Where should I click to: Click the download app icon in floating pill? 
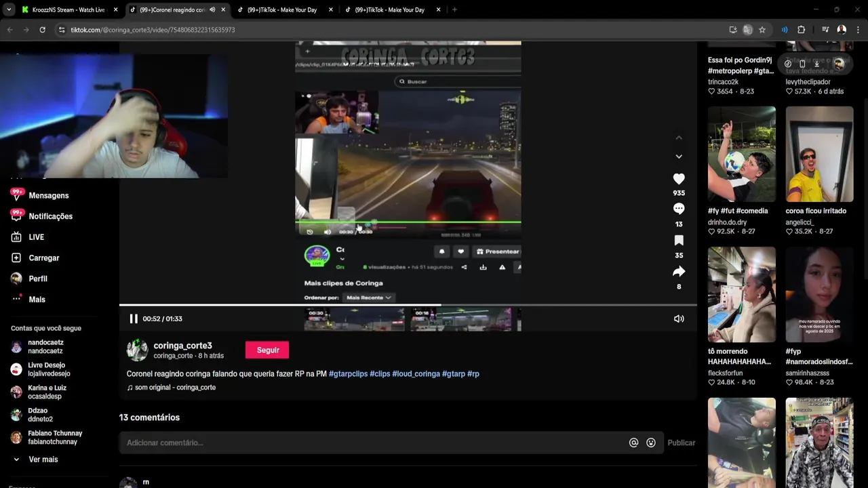pos(817,64)
